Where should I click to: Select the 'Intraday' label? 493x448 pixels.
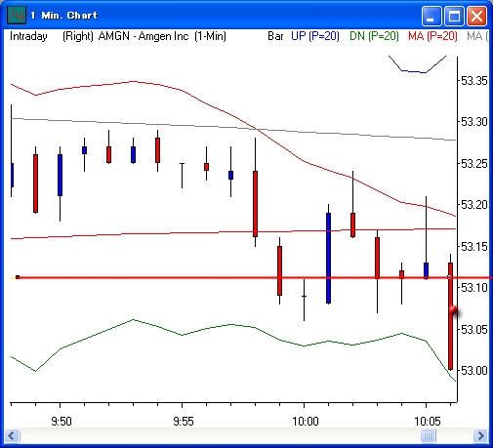(28, 36)
